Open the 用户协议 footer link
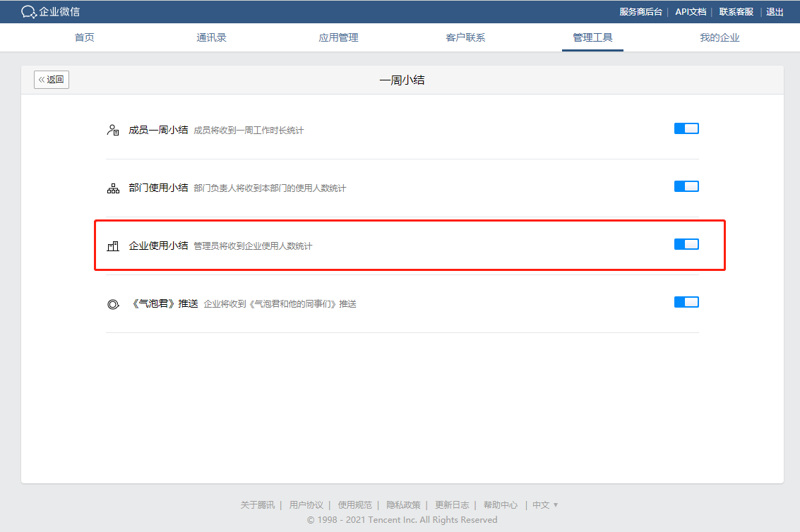 (306, 505)
